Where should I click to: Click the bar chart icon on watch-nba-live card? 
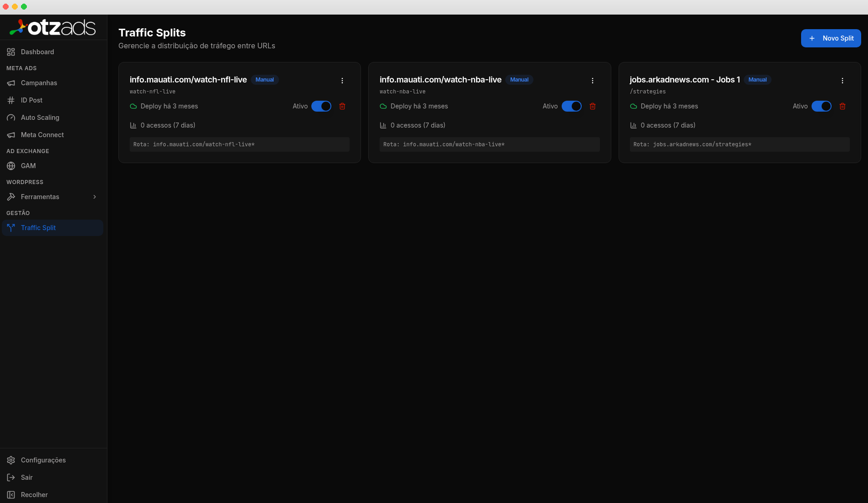(383, 125)
